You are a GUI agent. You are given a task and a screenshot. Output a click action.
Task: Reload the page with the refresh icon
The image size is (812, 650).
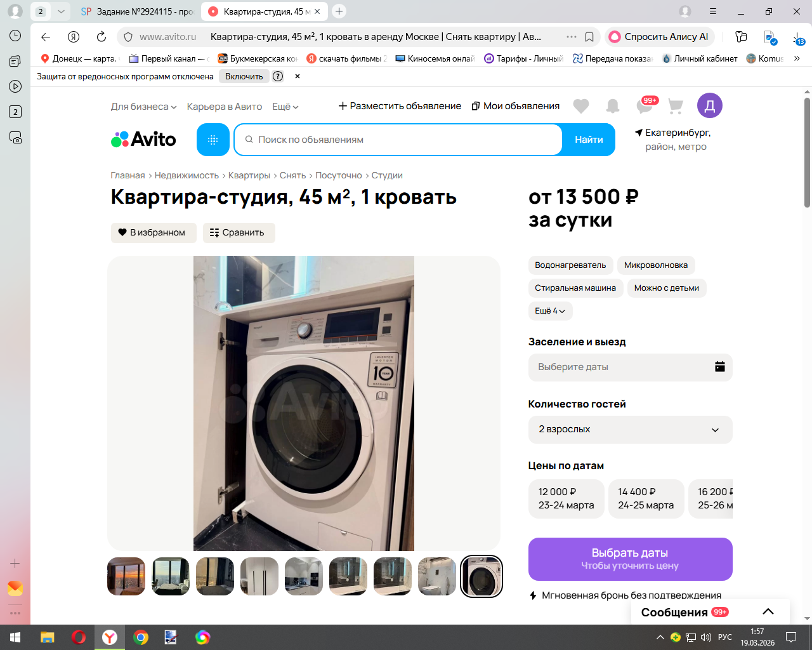click(101, 37)
